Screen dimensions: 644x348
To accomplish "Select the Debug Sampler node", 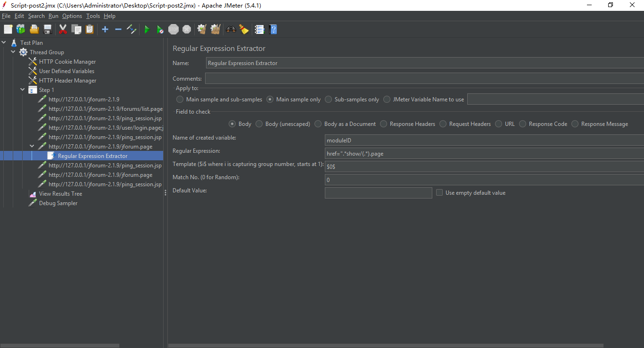I will pos(58,203).
